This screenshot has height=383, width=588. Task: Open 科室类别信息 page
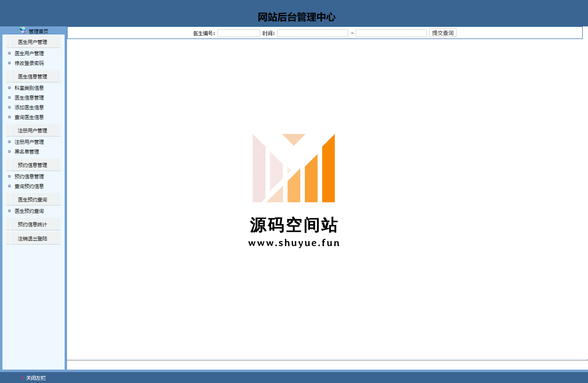(29, 88)
